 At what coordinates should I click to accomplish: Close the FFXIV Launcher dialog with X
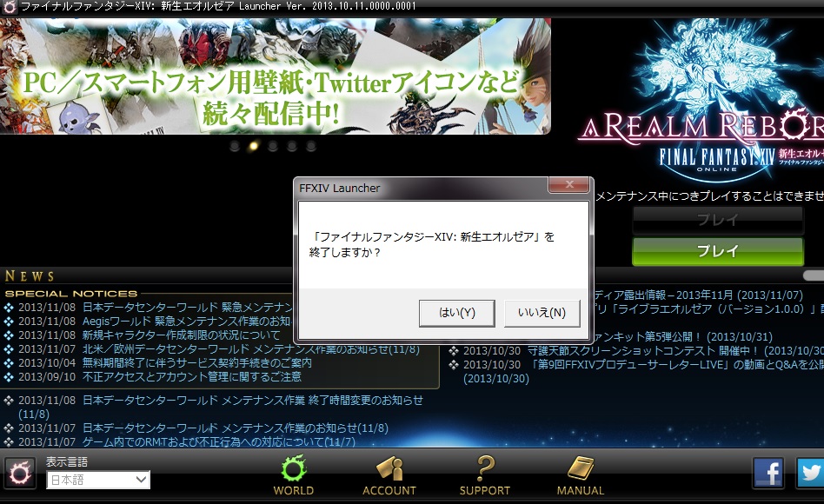coord(569,184)
